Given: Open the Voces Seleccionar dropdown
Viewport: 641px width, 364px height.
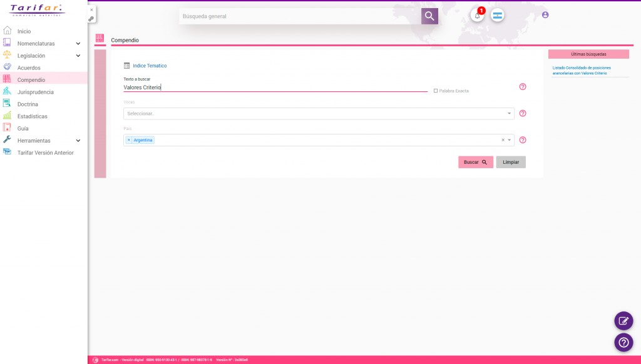Looking at the screenshot, I should coord(319,114).
